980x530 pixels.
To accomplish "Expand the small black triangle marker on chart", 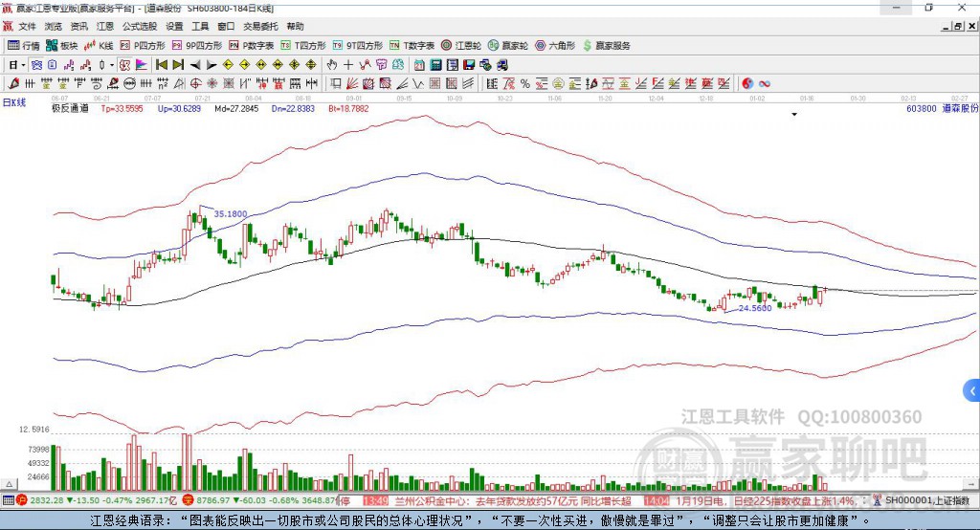I will 794,115.
